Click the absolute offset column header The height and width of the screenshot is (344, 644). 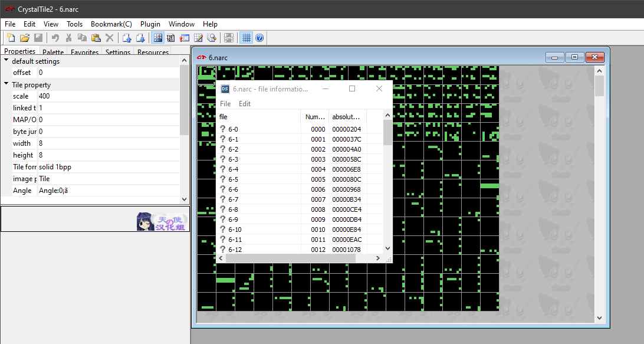(347, 117)
